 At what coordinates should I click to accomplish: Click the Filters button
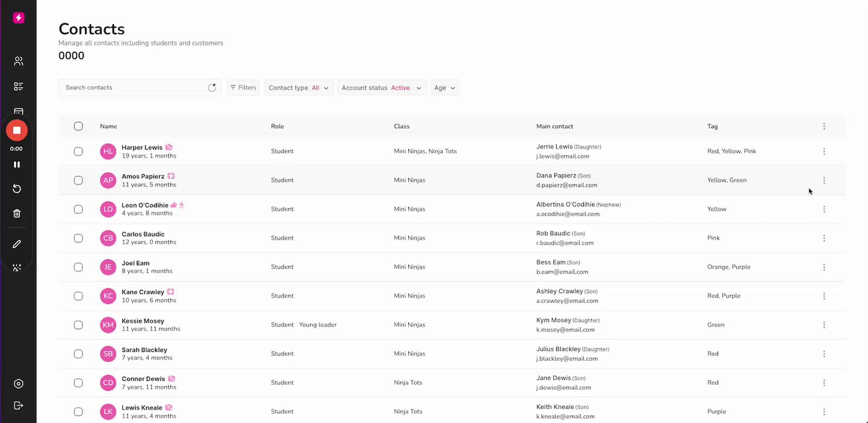[x=243, y=88]
